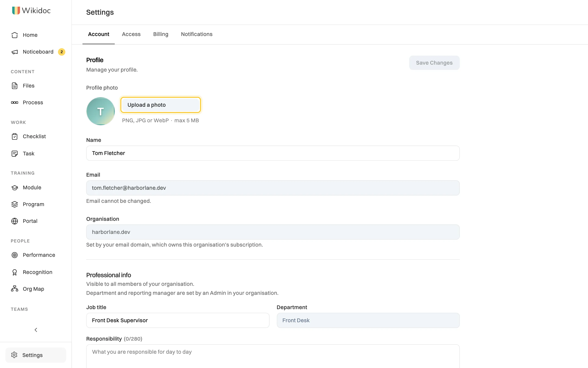Navigate to Program label
The image size is (588, 368).
[33, 204]
